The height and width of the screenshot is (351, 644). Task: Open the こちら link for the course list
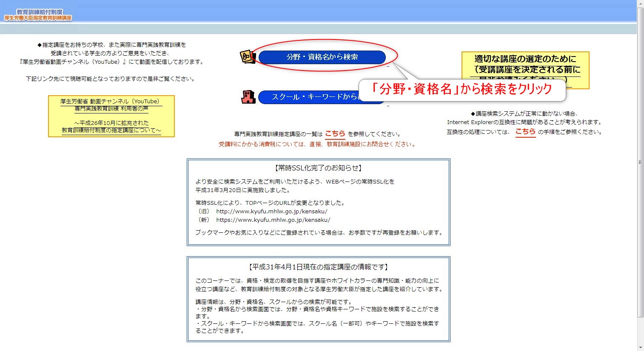point(336,133)
